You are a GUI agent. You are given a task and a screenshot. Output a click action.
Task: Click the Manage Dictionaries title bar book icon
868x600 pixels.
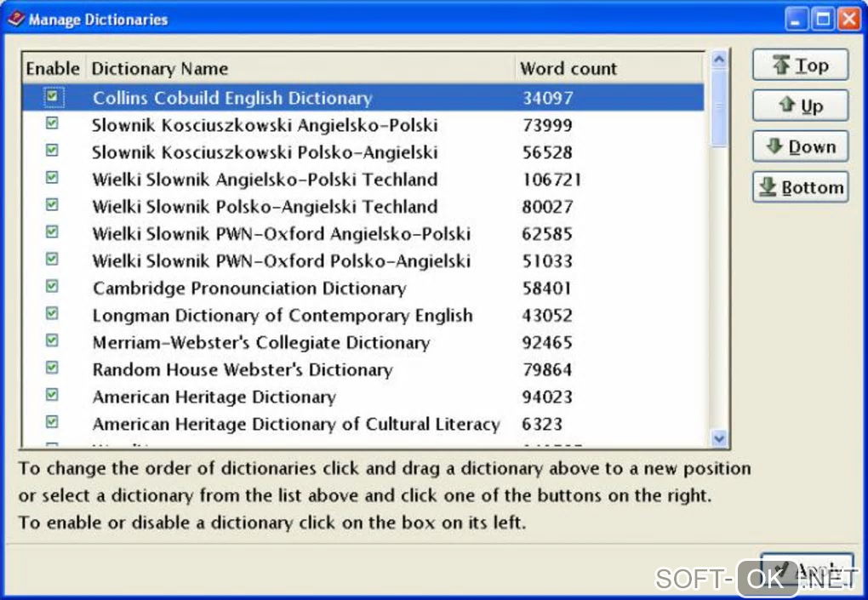point(15,19)
